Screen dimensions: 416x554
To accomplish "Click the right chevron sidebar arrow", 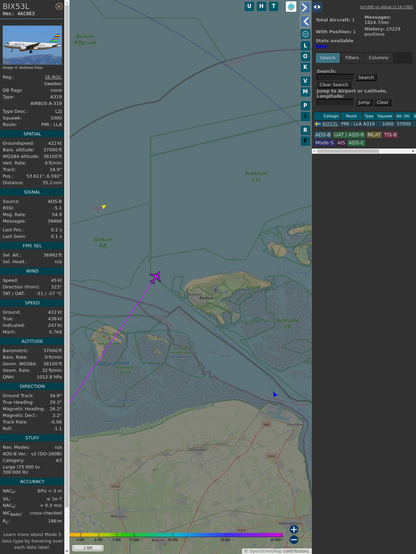I will click(305, 7).
